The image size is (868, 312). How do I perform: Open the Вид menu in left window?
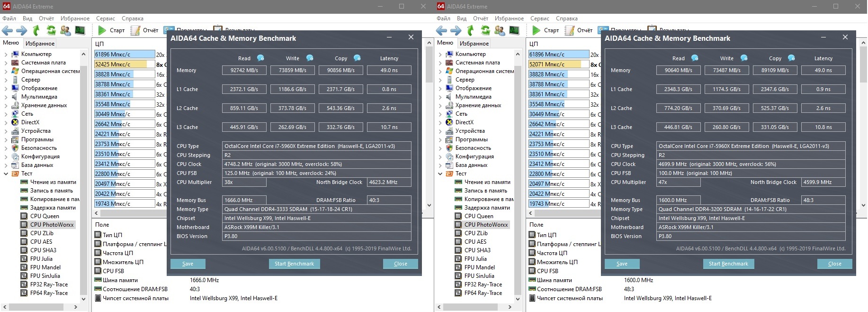click(x=27, y=18)
